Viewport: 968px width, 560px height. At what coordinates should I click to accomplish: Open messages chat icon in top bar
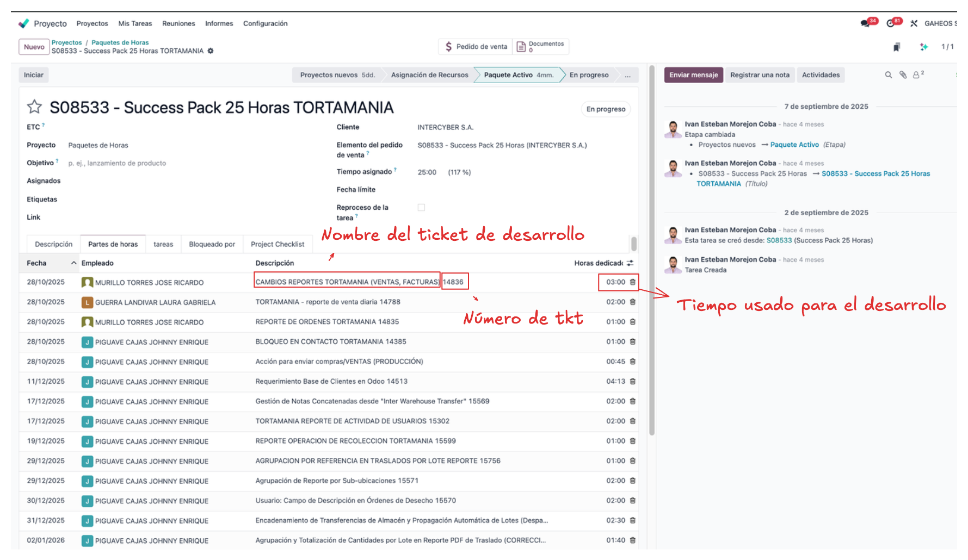click(865, 23)
